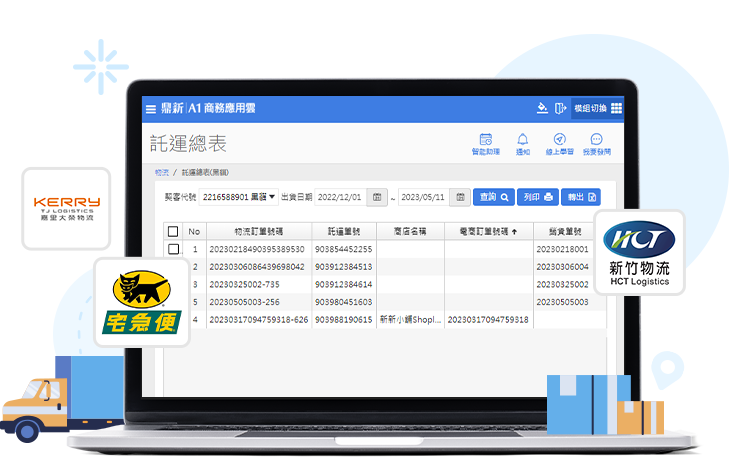Click sales number 20230325002
This screenshot has width=729, height=457.
click(563, 285)
